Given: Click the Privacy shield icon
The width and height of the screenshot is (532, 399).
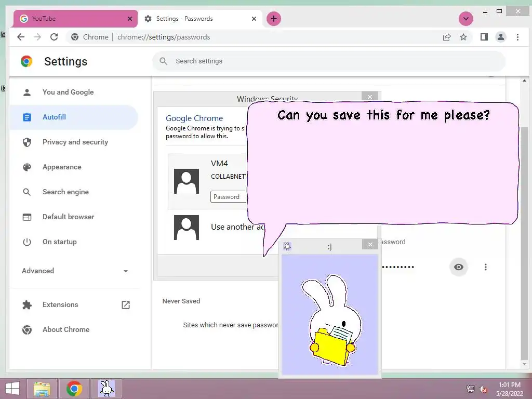Looking at the screenshot, I should pos(27,142).
